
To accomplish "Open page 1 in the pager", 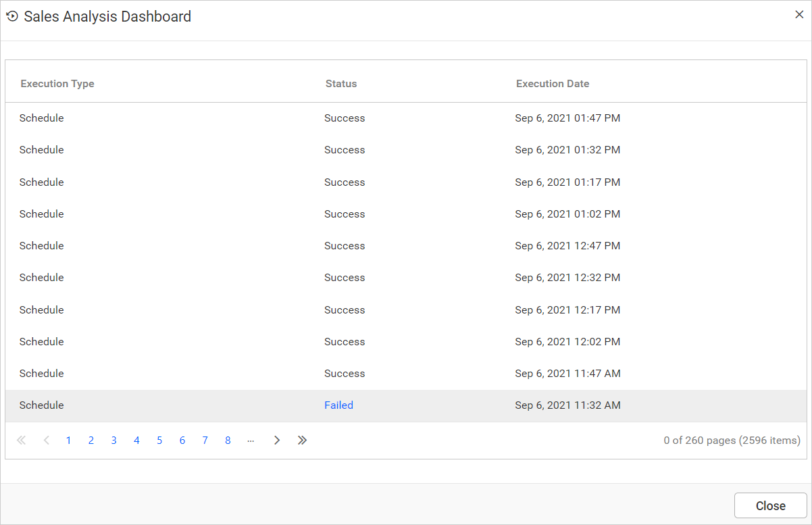I will 68,441.
